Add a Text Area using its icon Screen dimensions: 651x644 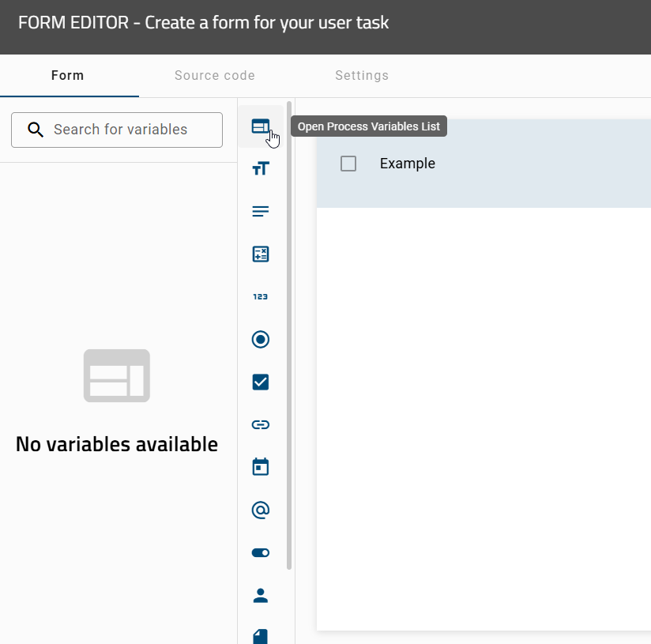pos(261,211)
